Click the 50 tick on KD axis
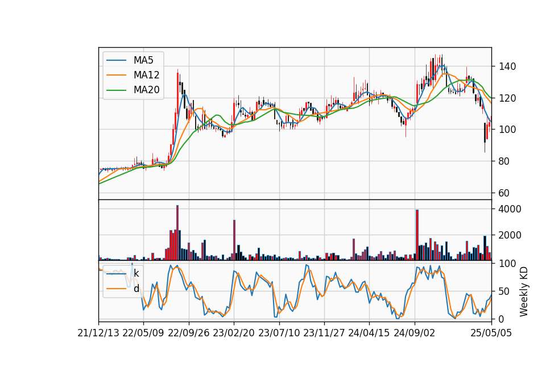546x392 pixels. point(504,291)
